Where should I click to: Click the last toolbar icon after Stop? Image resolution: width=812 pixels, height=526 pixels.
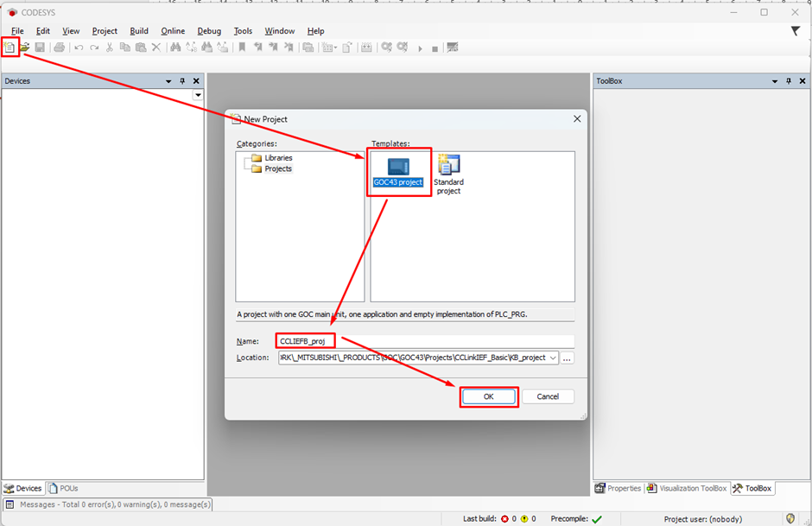point(453,48)
